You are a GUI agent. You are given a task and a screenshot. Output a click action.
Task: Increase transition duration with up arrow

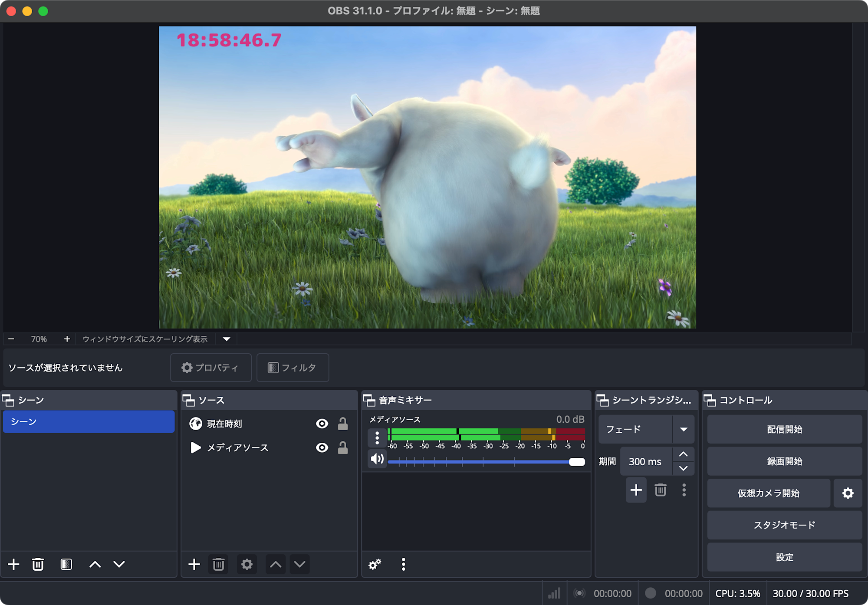[683, 454]
